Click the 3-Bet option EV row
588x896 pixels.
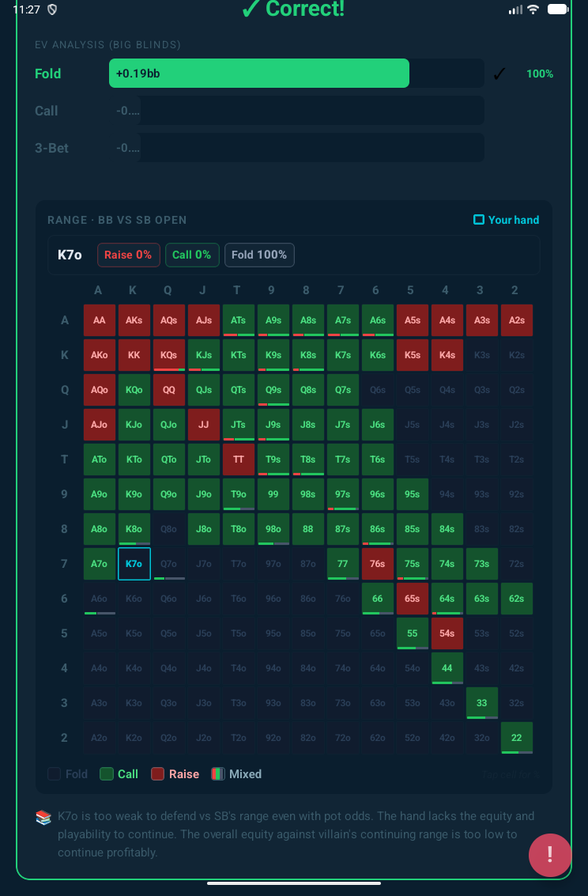pyautogui.click(x=258, y=148)
